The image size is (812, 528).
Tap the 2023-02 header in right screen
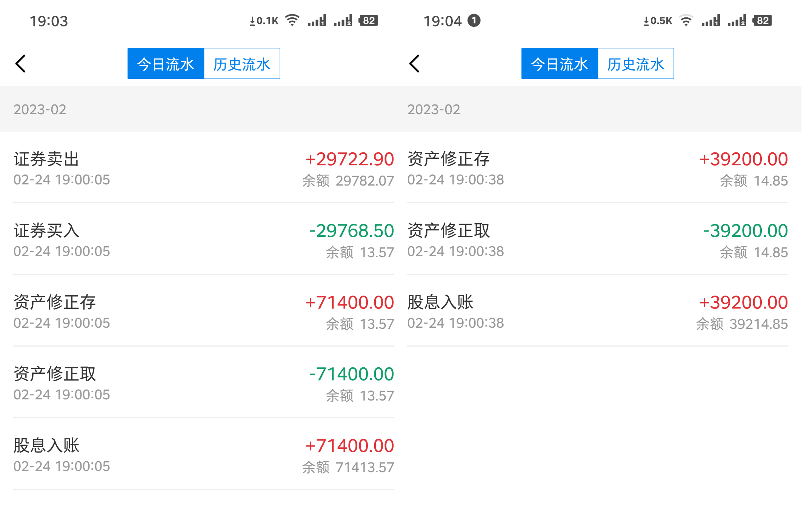click(x=434, y=109)
